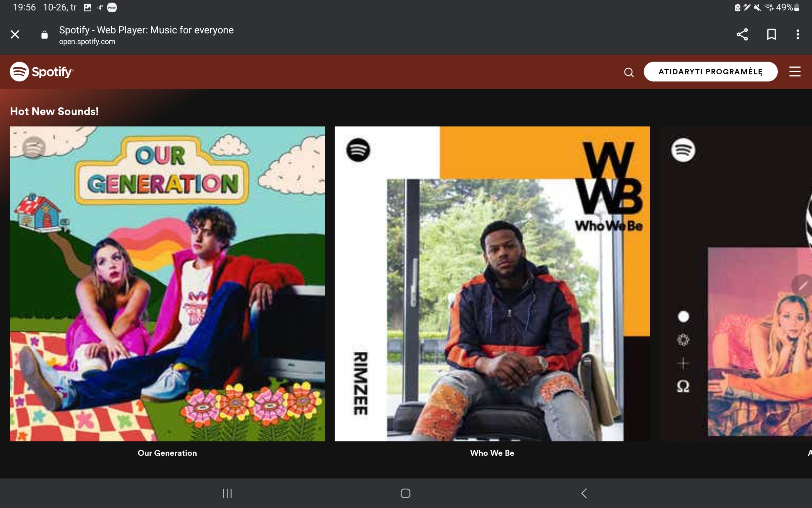Tap the Android back button

pos(584,493)
